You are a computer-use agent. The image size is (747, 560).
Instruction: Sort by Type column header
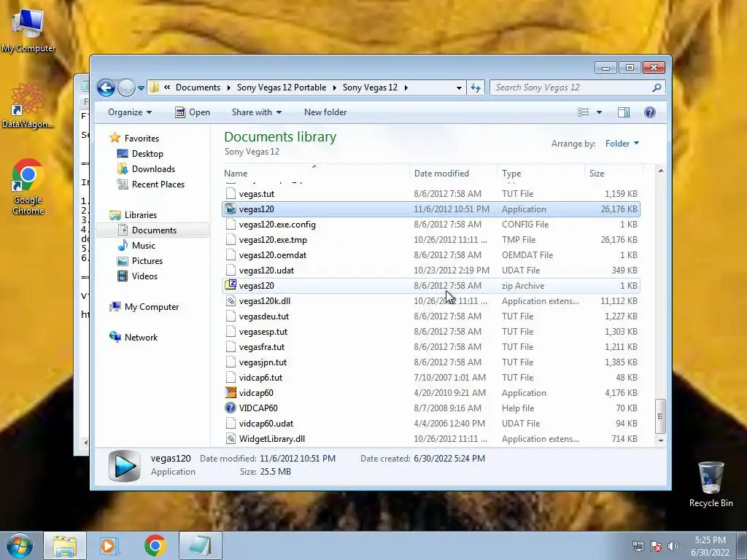[541, 174]
